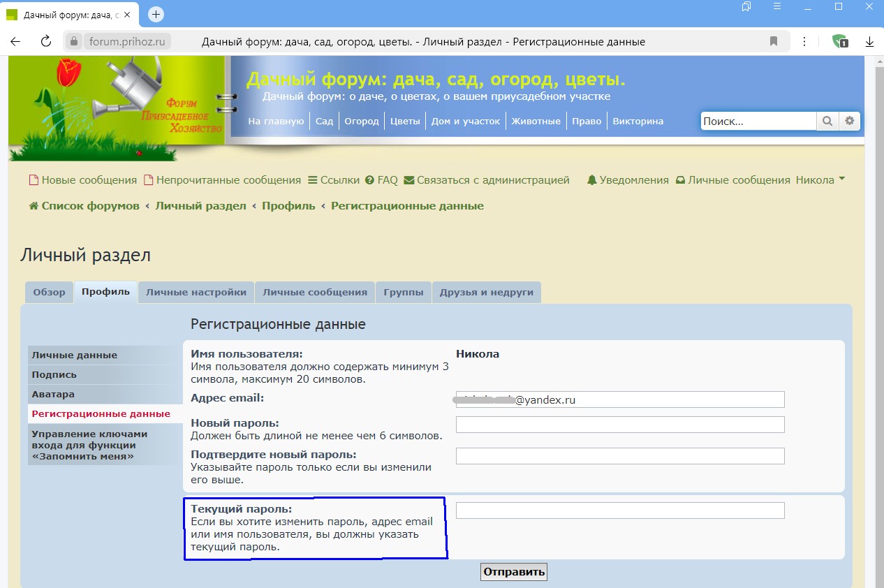Screen dimensions: 884x588
Task: Click the bookmark icon in address bar
Action: (774, 41)
